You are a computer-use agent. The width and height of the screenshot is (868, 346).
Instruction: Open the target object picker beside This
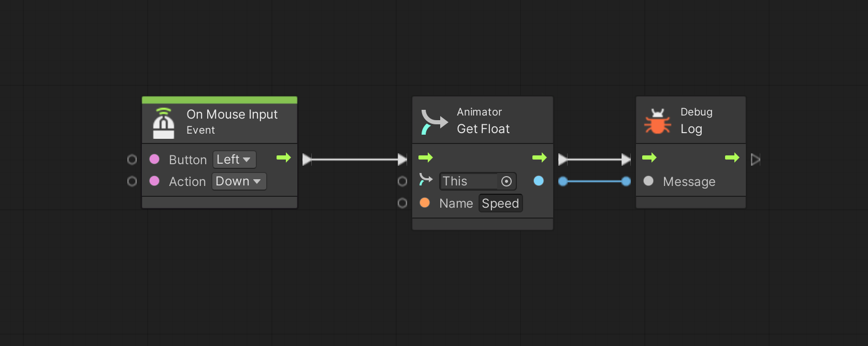point(507,181)
